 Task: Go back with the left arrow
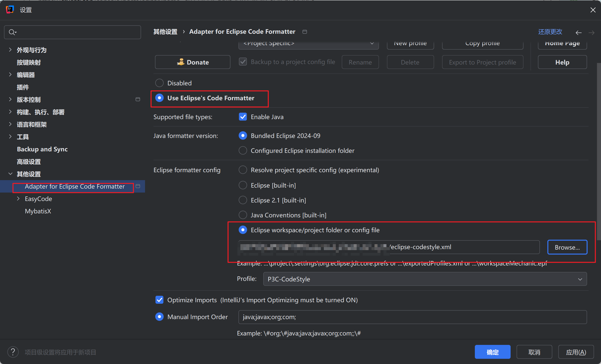[x=579, y=33]
